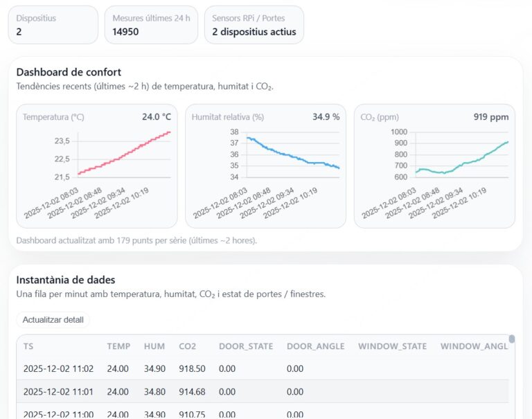Open the Dispositius summary card
This screenshot has height=419, width=532.
53,25
